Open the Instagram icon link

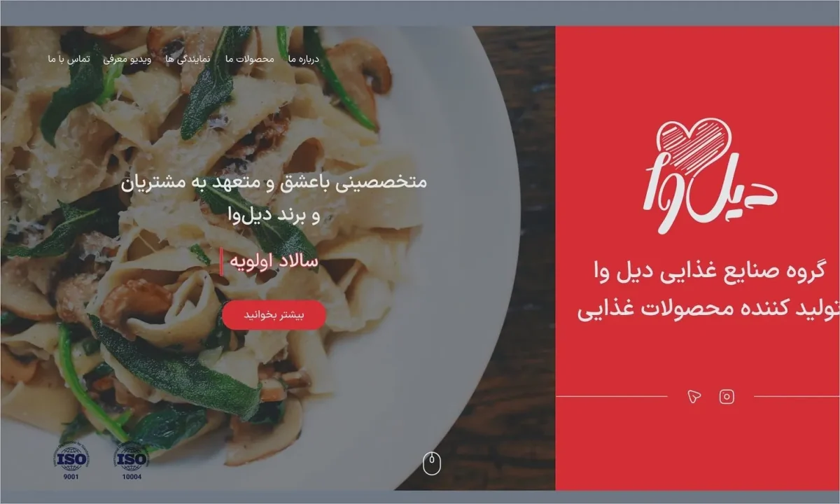pos(727,397)
